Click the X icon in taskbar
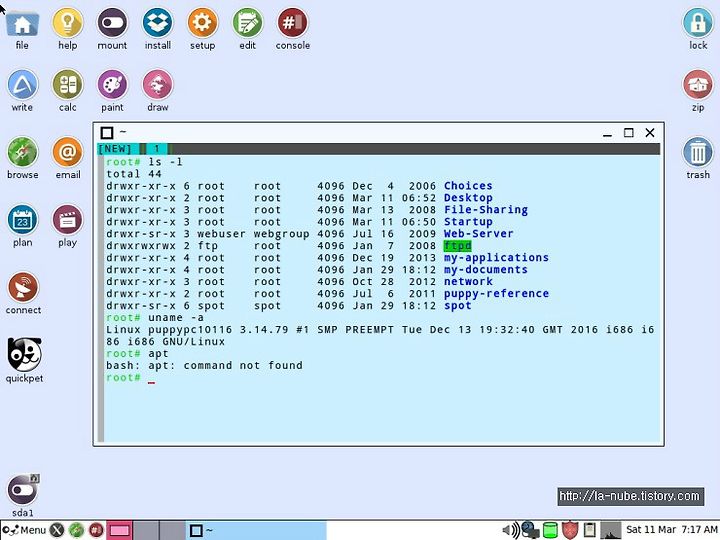 point(57,530)
